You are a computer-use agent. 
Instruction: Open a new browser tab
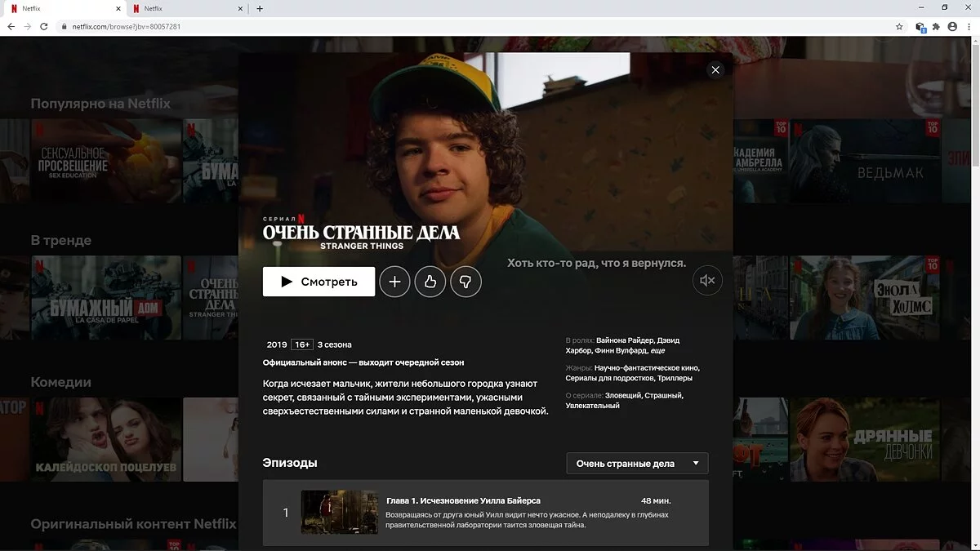(260, 8)
